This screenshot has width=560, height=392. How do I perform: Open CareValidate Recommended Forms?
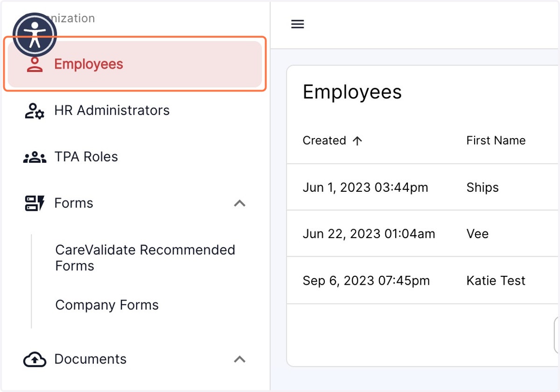(145, 258)
